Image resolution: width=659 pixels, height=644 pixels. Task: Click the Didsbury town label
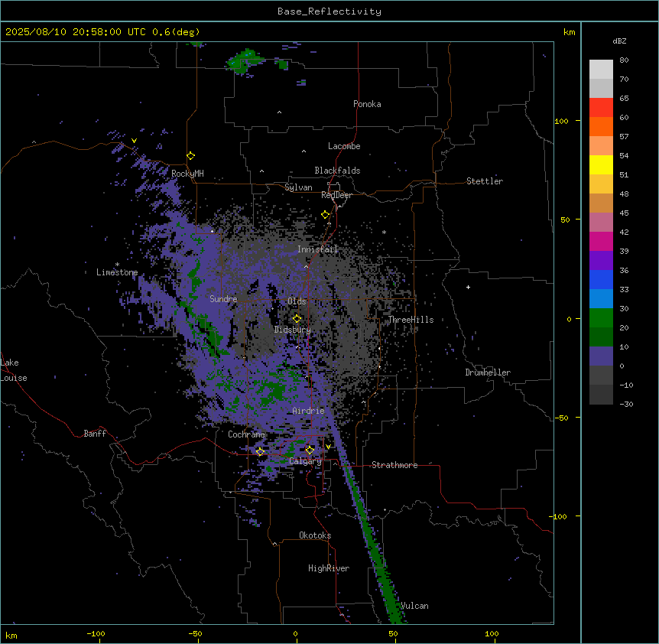click(292, 330)
